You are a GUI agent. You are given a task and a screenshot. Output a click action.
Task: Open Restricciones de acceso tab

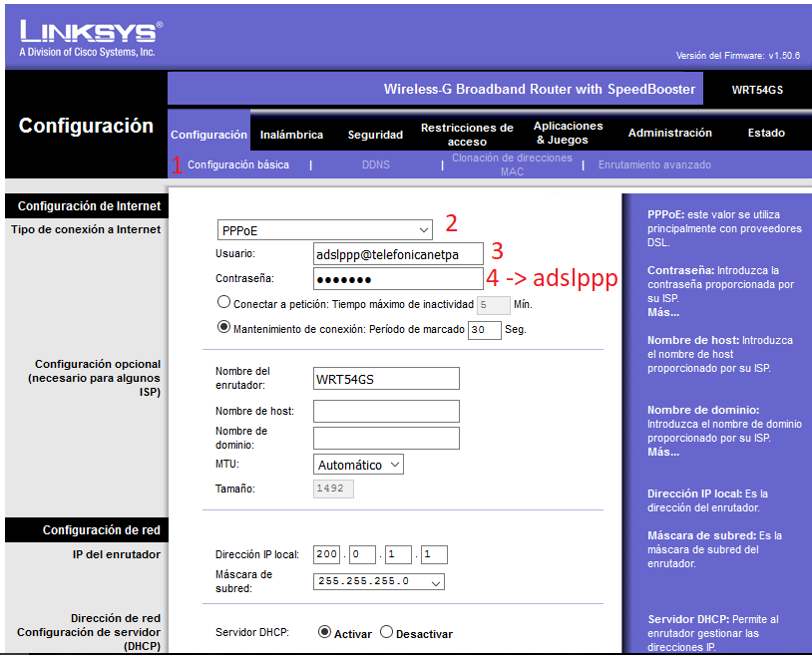point(467,135)
